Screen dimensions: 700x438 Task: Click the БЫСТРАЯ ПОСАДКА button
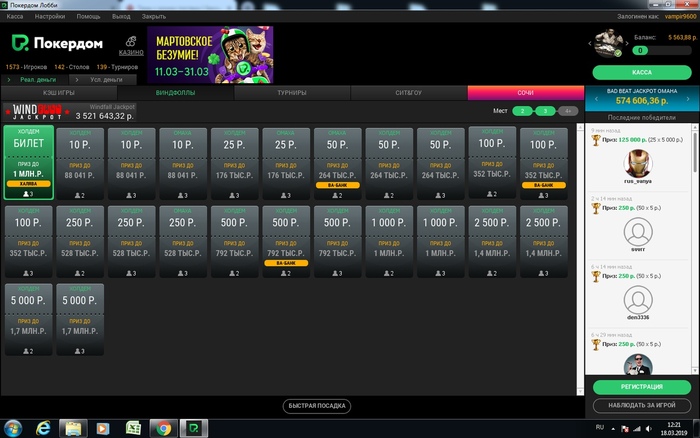[x=317, y=406]
